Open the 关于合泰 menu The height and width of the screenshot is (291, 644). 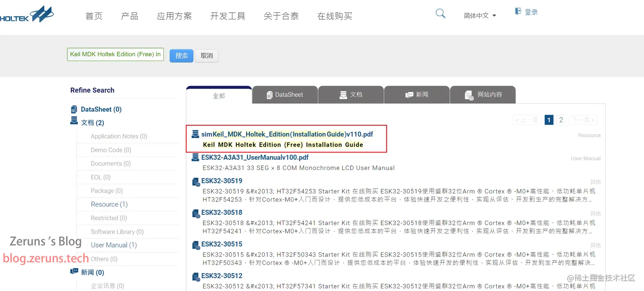coord(281,16)
